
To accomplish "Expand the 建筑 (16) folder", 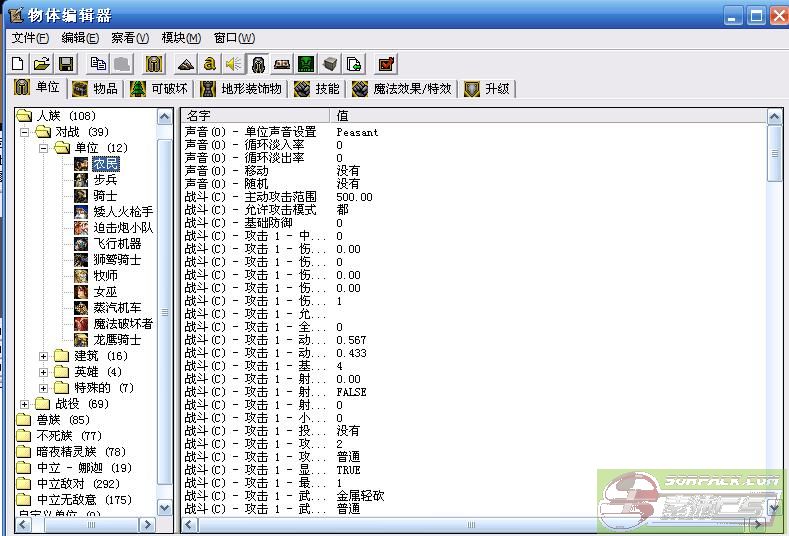I will click(44, 356).
